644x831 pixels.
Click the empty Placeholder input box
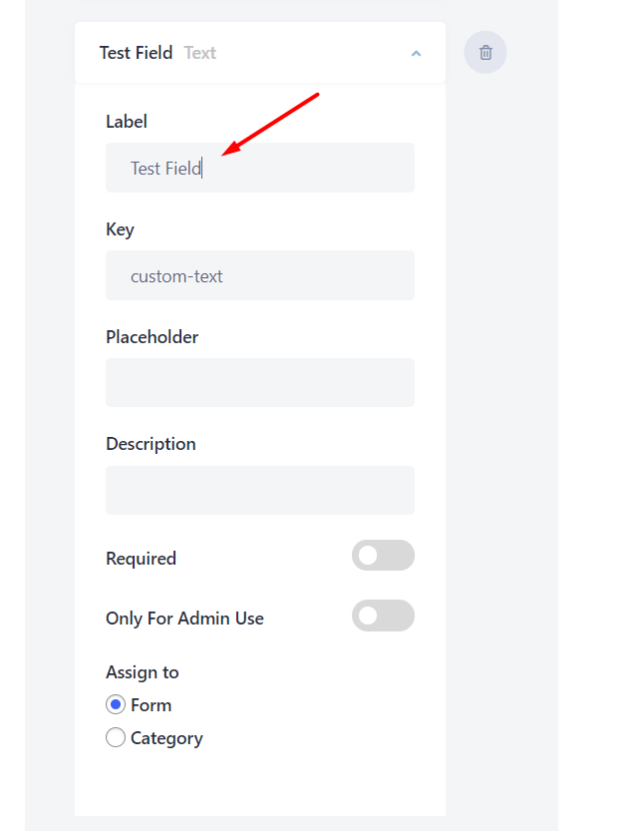pyautogui.click(x=260, y=383)
